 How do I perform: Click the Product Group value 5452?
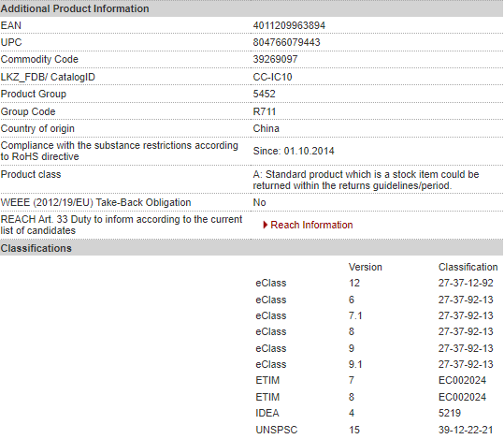point(264,94)
